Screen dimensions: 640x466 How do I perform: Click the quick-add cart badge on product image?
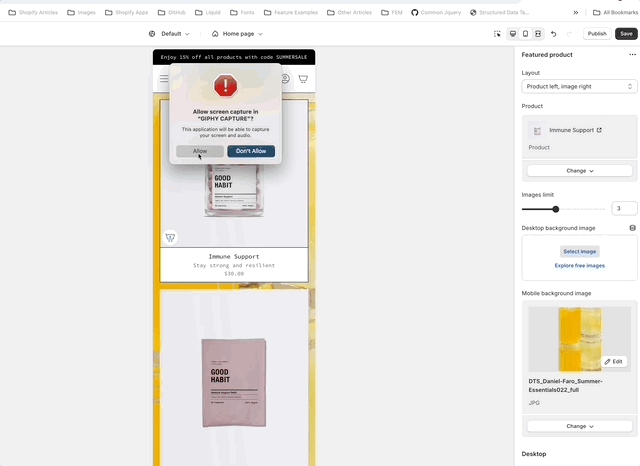pos(170,237)
